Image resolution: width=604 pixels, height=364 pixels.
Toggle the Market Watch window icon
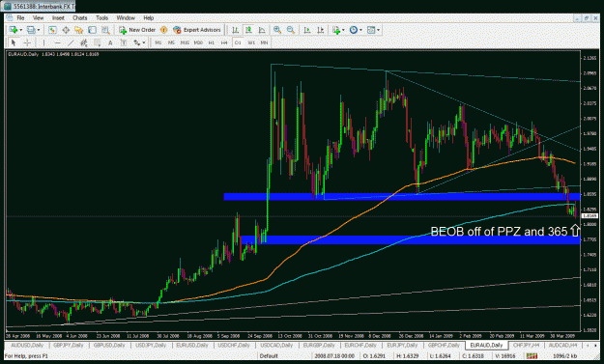[x=52, y=30]
